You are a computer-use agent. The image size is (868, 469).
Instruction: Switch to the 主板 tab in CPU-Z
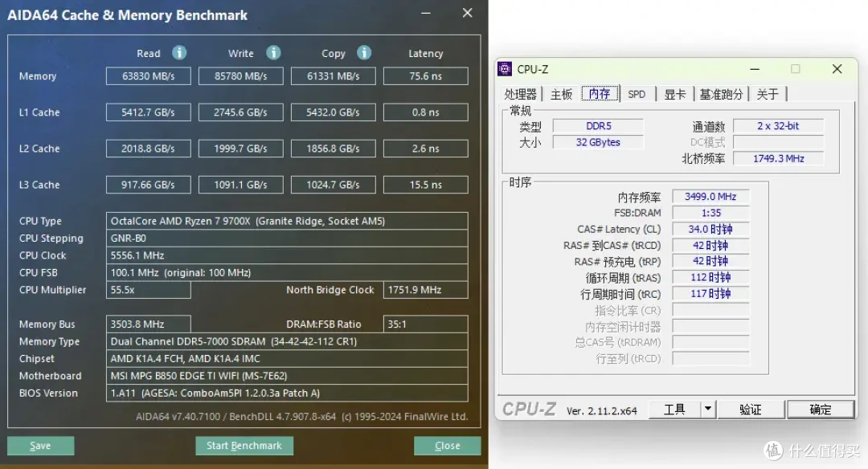561,94
